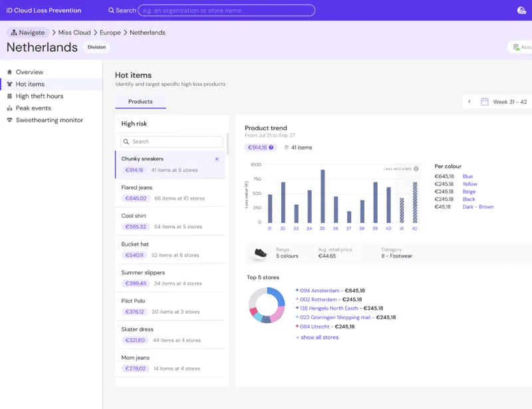Open Sweethearting monitor page
This screenshot has width=532, height=409.
tap(51, 120)
